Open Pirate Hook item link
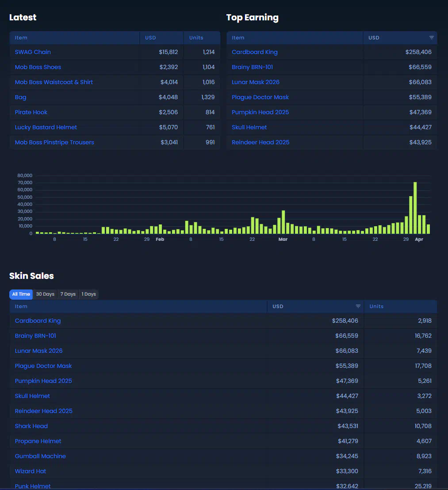The width and height of the screenshot is (448, 490). (31, 112)
